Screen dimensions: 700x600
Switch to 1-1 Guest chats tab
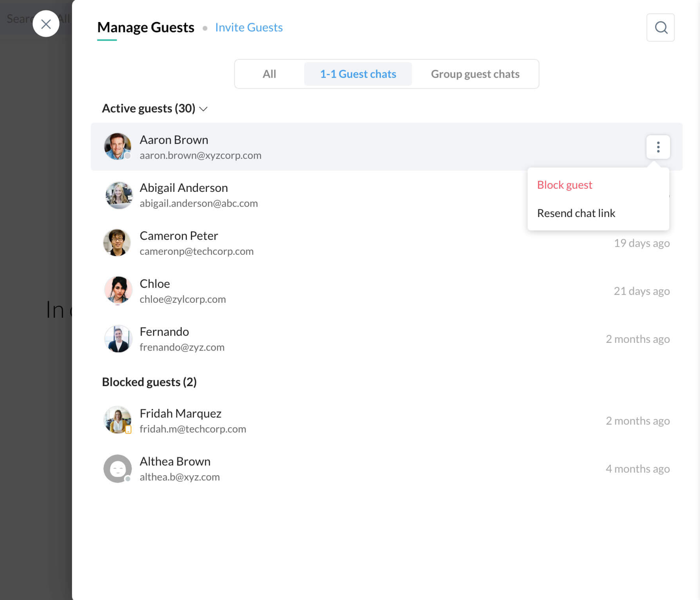[358, 74]
